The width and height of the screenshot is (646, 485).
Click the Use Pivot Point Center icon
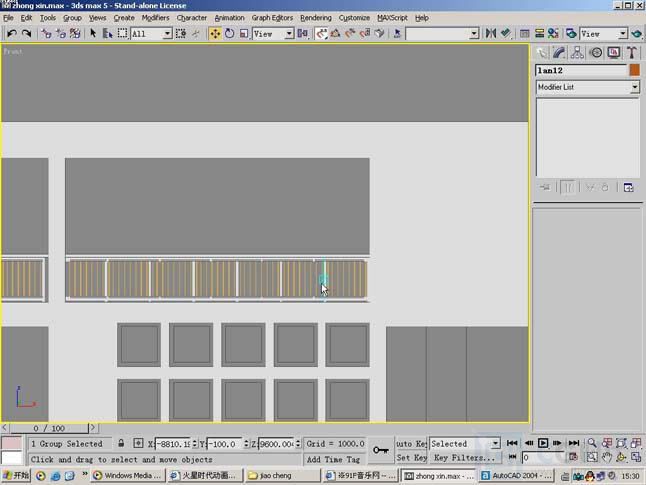point(302,33)
